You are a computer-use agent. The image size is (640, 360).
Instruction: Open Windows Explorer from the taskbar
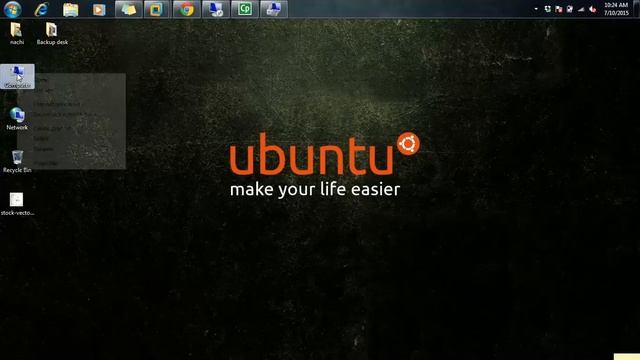coord(70,9)
